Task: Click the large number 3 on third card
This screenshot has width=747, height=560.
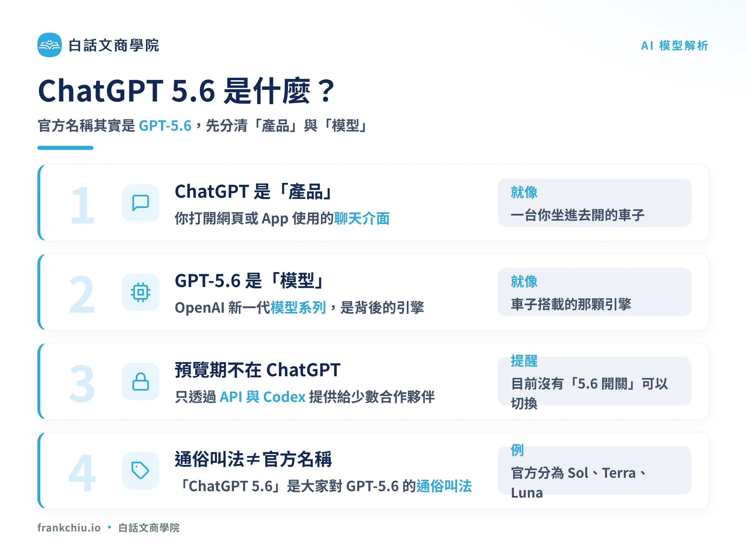Action: [x=82, y=384]
